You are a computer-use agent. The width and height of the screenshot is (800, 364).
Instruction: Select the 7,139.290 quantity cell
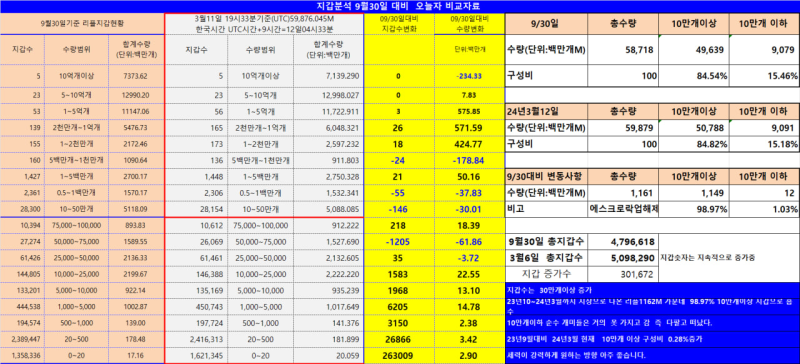(328, 76)
